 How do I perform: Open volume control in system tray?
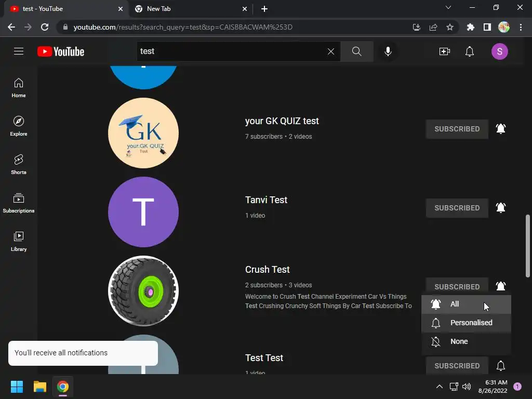[467, 387]
